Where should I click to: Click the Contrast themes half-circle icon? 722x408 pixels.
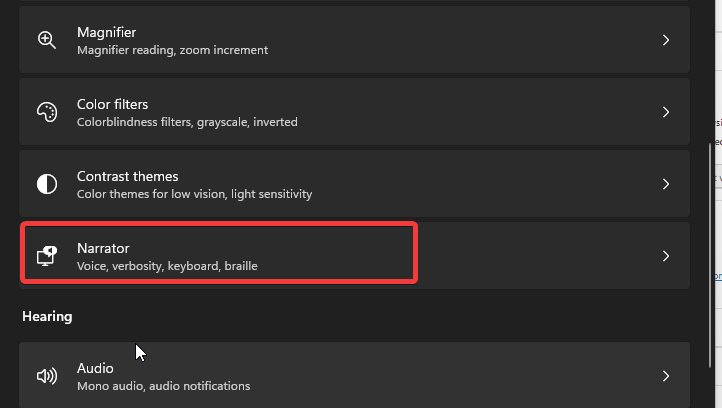coord(47,184)
